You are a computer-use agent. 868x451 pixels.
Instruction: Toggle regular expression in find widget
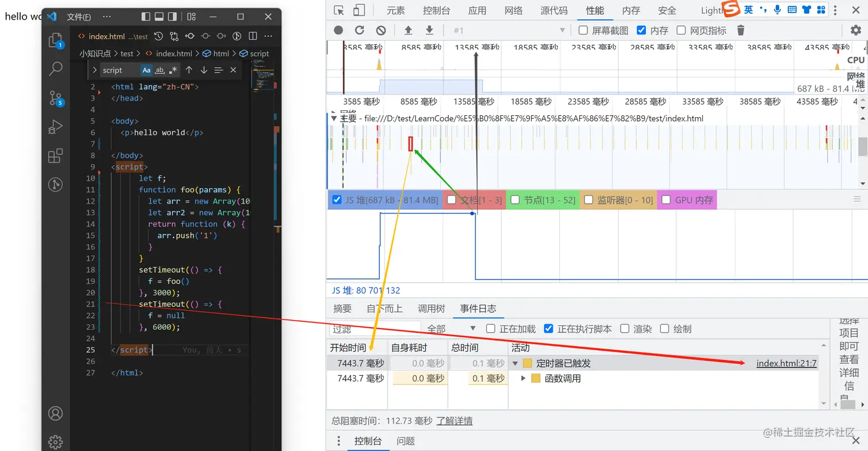[x=173, y=70]
